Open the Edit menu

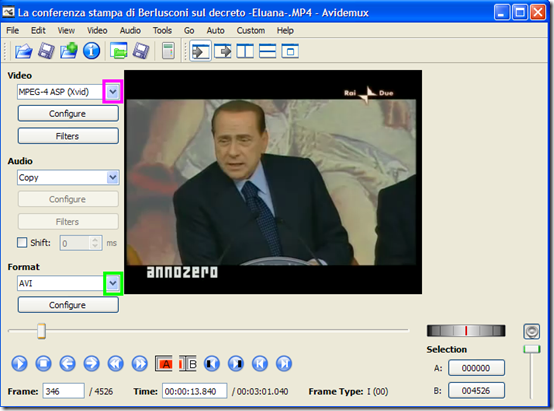coord(38,31)
